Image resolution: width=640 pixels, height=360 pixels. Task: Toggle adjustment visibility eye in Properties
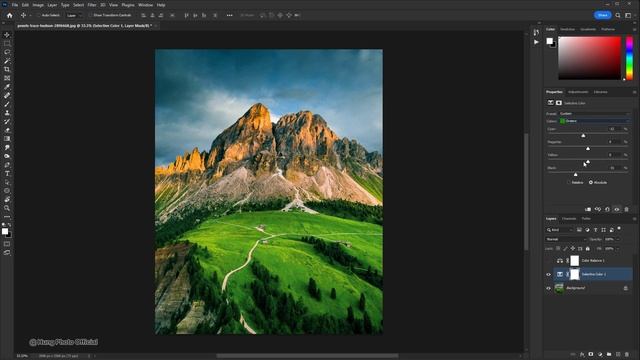[x=617, y=209]
